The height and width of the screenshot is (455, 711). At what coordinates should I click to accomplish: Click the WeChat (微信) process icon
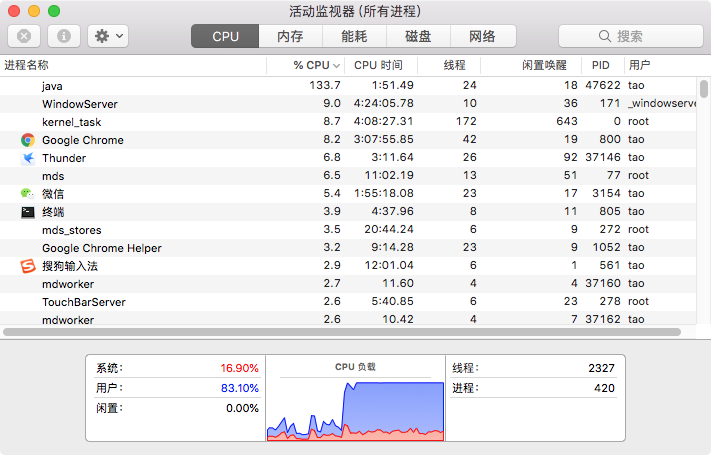(x=28, y=194)
